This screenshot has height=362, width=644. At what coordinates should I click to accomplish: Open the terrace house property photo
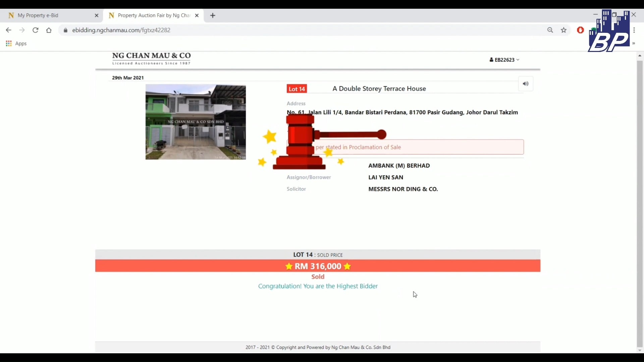click(196, 122)
